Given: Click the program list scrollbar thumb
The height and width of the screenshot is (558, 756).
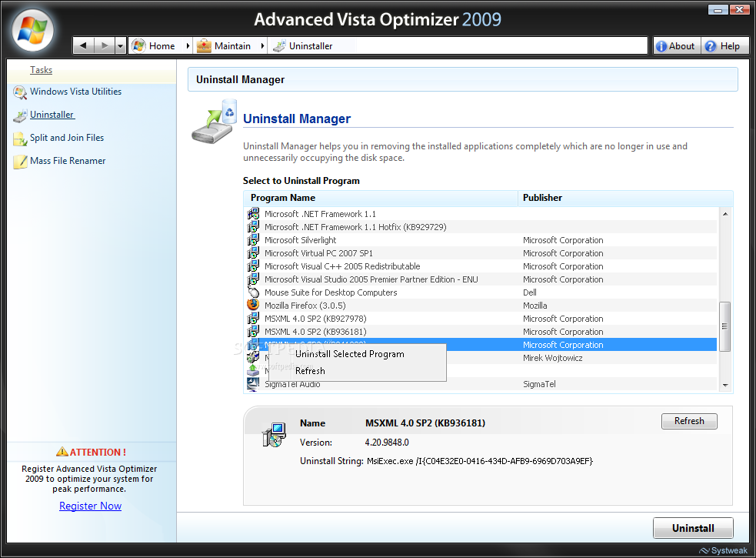Looking at the screenshot, I should pyautogui.click(x=724, y=326).
